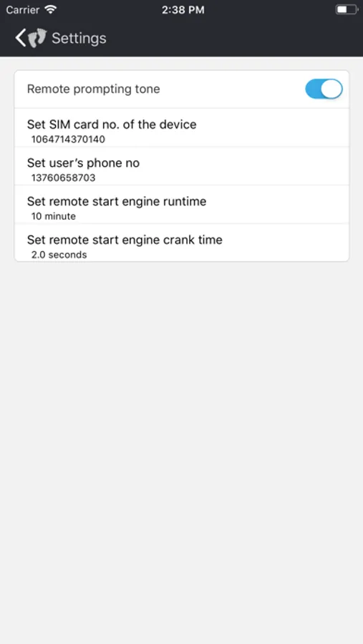Click SIM number 1064714370140
The width and height of the screenshot is (363, 644).
click(x=68, y=140)
